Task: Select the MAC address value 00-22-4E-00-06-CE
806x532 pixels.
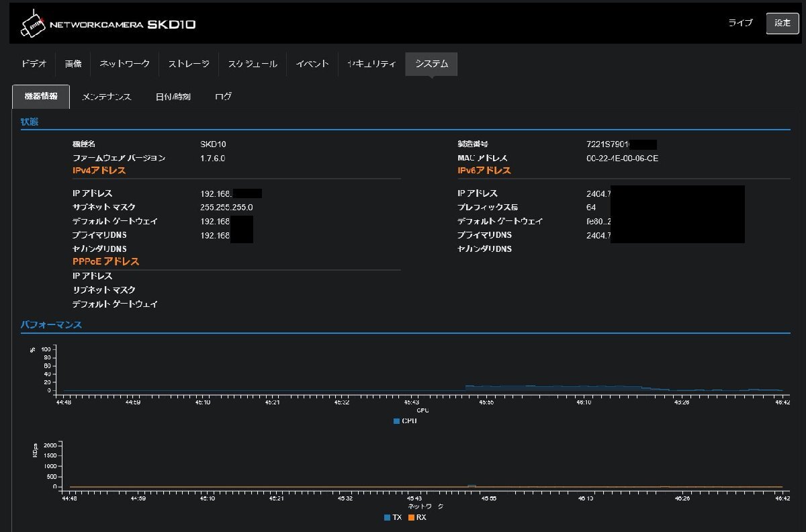Action: (622, 159)
